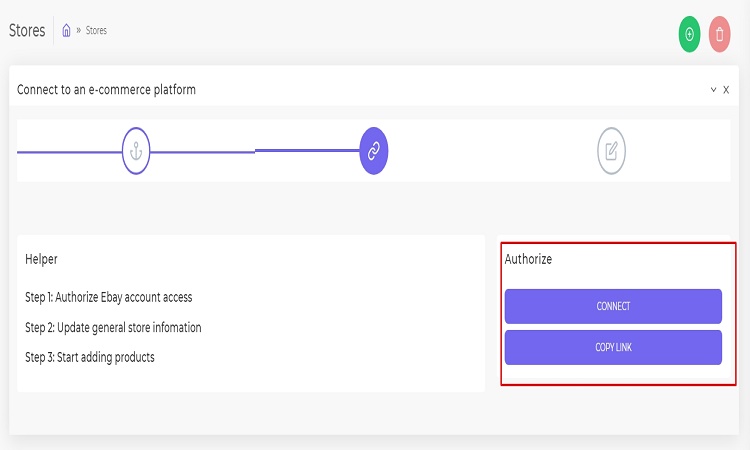This screenshot has height=450, width=750.
Task: Select the edit pencil step icon
Action: [611, 151]
